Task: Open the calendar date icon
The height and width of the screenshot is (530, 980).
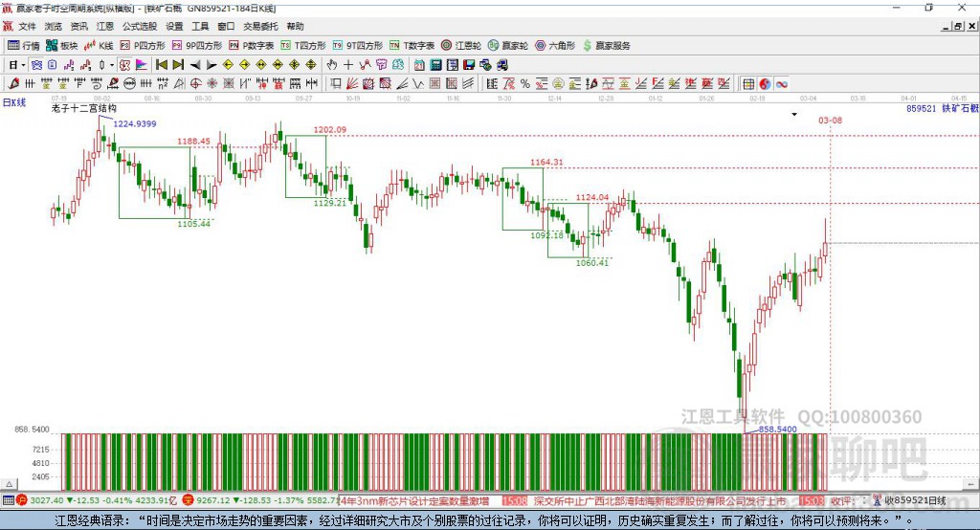Action: (x=419, y=64)
